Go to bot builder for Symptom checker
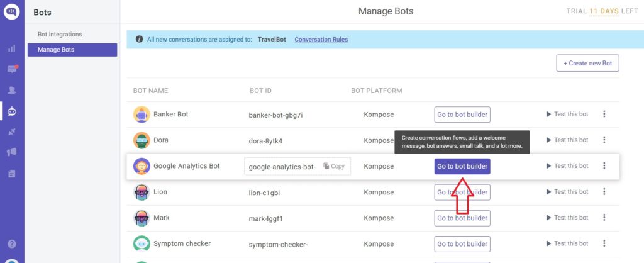Image resolution: width=644 pixels, height=263 pixels. click(462, 244)
